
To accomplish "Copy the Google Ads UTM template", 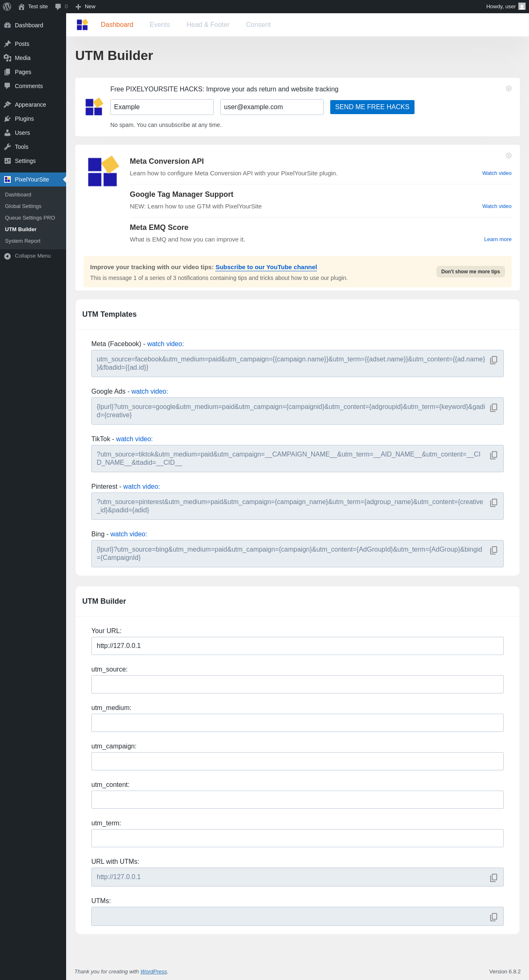I will pos(493,408).
